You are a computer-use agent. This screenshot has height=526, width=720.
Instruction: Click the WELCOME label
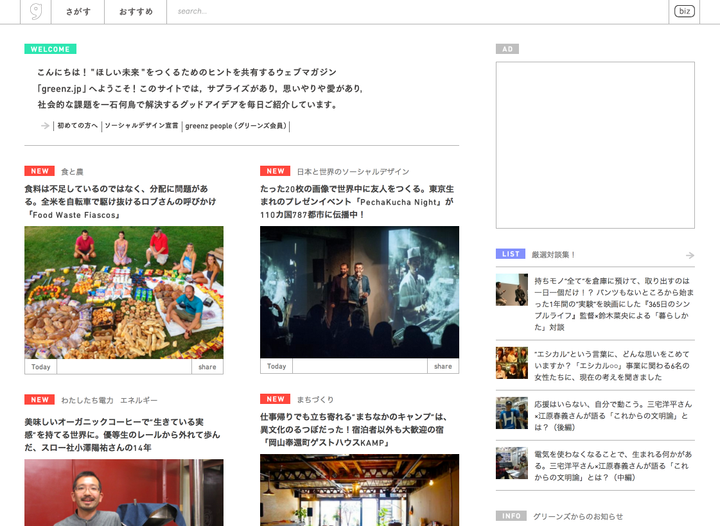pos(50,49)
